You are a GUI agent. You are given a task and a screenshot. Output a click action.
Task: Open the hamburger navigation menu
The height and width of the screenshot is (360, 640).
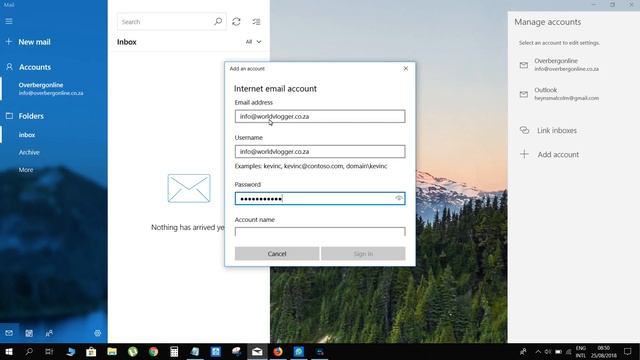[9, 21]
